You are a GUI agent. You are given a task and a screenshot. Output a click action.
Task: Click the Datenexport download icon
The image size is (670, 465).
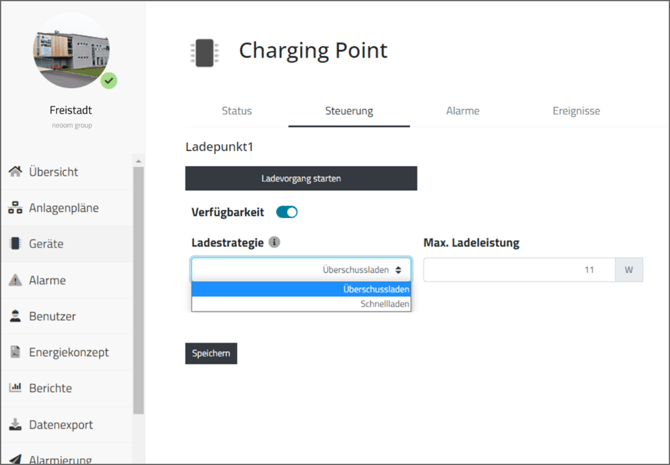tap(15, 424)
